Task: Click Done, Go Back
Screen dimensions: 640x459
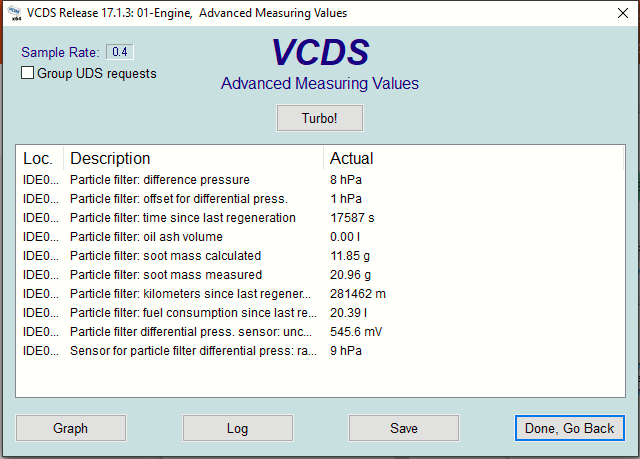Action: (569, 428)
